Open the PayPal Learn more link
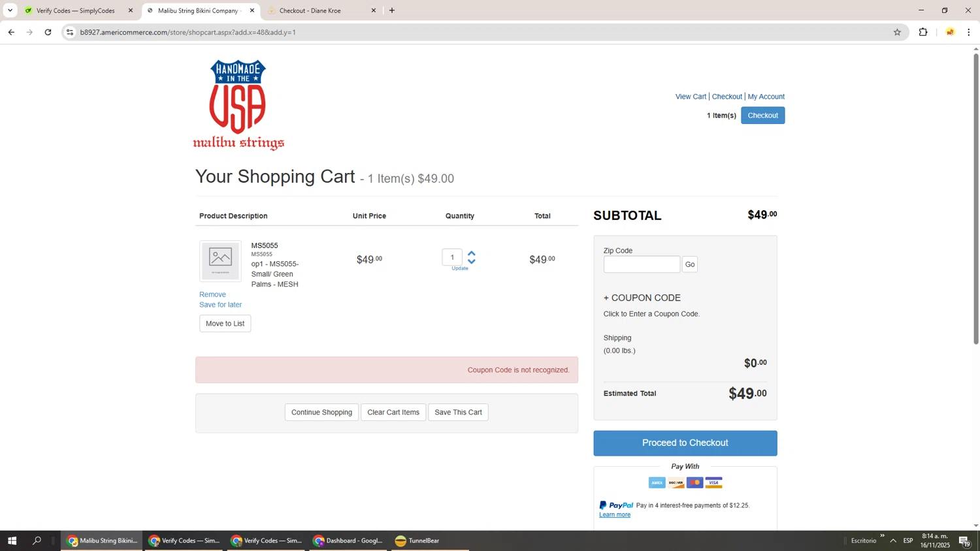Screen dimensions: 980x551 615,515
